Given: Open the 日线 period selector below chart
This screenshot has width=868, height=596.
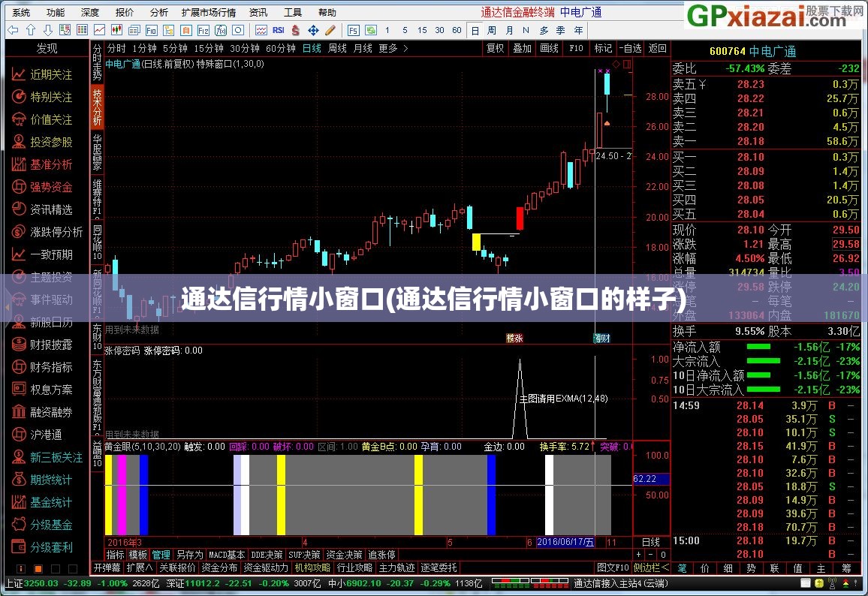Looking at the screenshot, I should pyautogui.click(x=651, y=542).
